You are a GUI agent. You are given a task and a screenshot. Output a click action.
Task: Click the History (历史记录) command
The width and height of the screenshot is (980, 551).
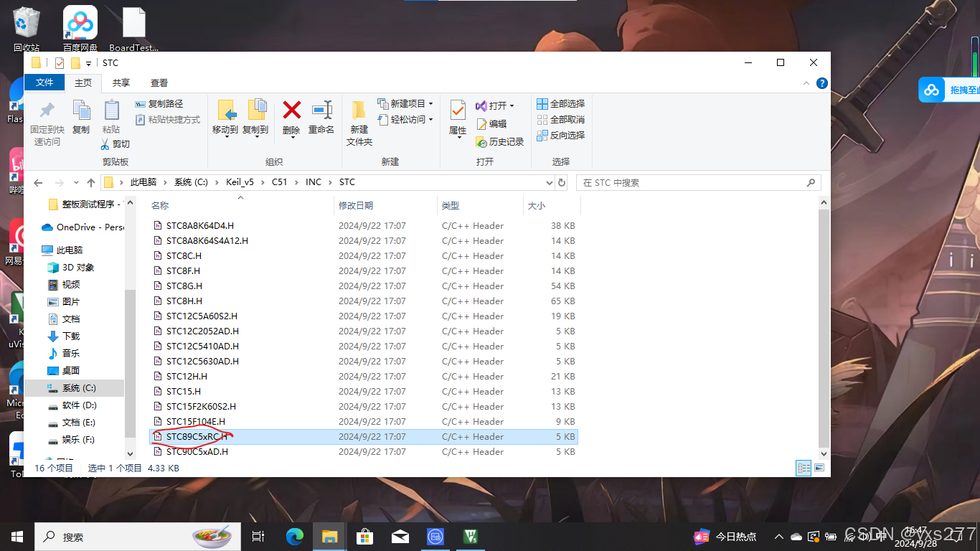pyautogui.click(x=500, y=142)
